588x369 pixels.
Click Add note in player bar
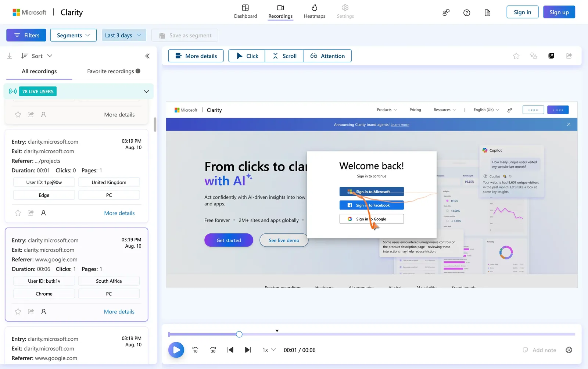[539, 350]
